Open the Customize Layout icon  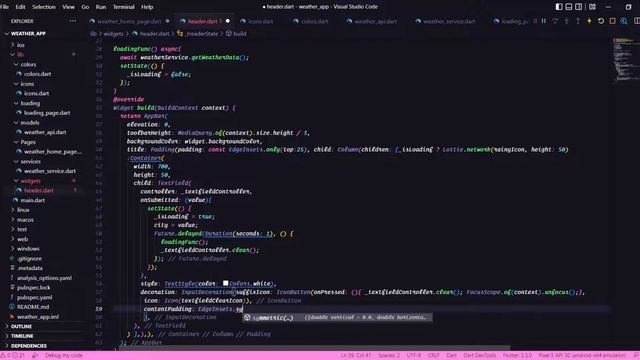point(592,7)
